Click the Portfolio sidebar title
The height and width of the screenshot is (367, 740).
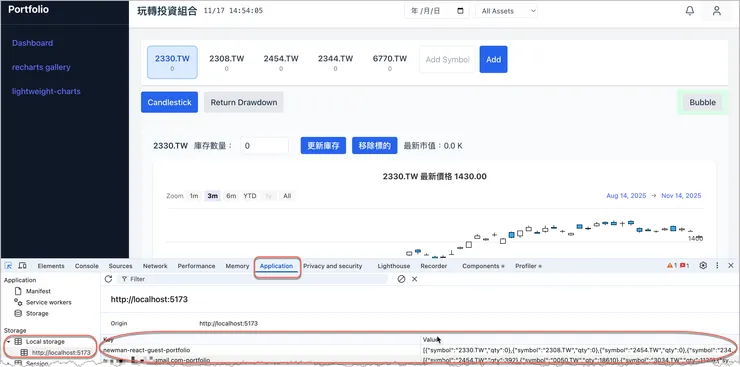(x=28, y=9)
